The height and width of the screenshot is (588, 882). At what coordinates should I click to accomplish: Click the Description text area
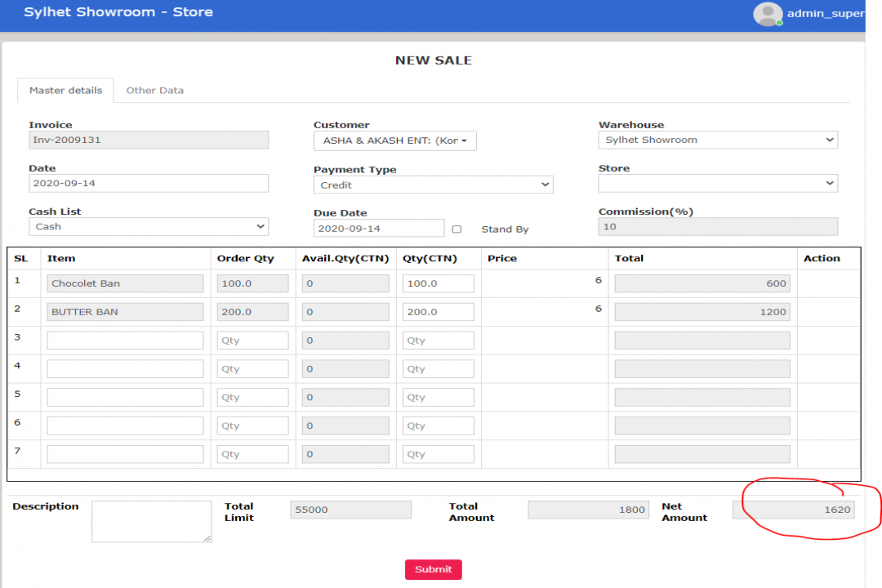tap(152, 521)
